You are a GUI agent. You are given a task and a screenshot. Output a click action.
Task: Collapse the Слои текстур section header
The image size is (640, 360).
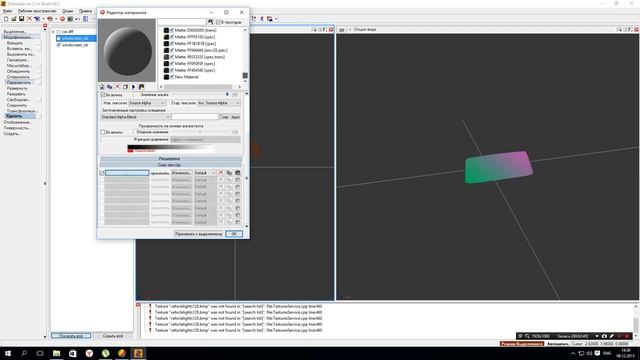coord(171,165)
